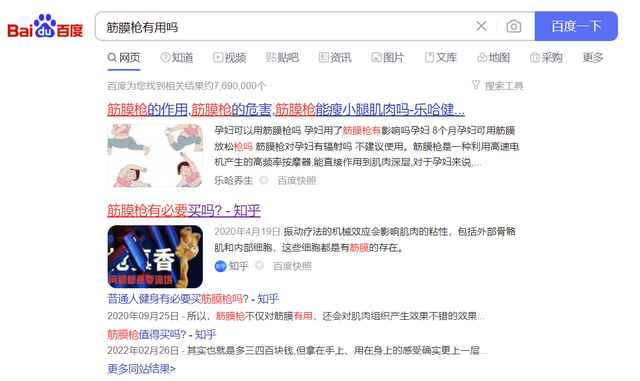
Task: Switch to the 视频 tab
Action: (229, 58)
